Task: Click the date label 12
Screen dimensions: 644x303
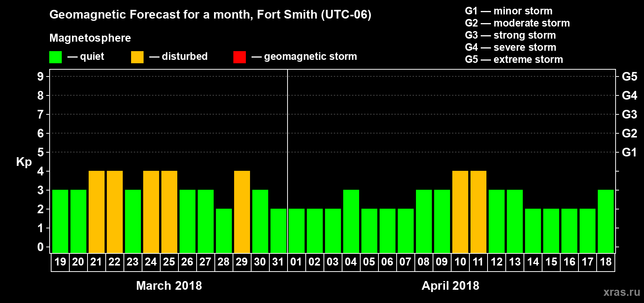Action: pyautogui.click(x=497, y=262)
